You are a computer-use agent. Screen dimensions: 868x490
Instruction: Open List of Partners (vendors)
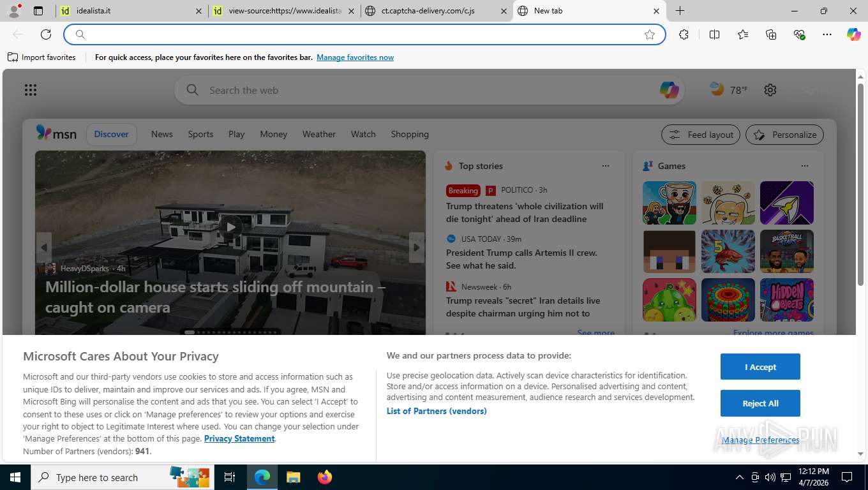coord(437,411)
